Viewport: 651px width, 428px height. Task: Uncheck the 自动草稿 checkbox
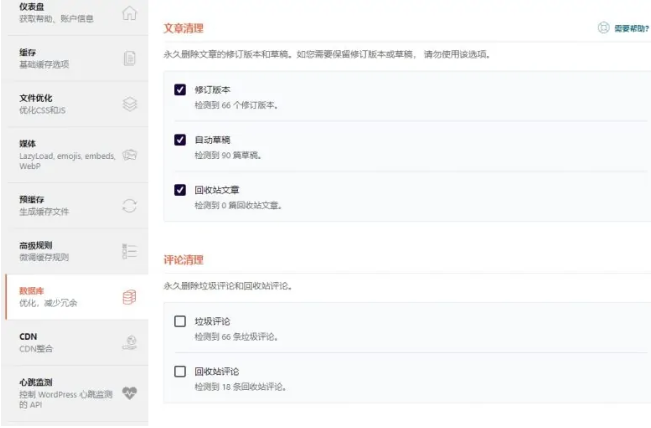pos(180,140)
